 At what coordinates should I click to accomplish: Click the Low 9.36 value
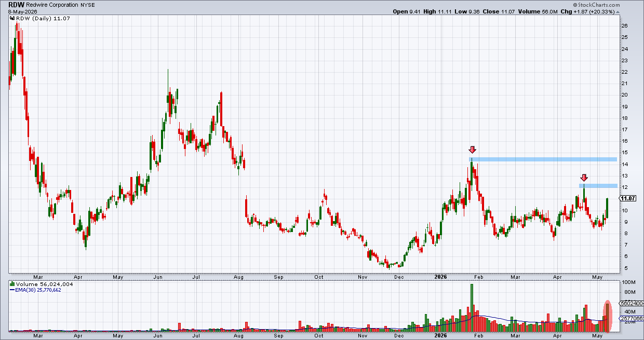click(x=466, y=11)
